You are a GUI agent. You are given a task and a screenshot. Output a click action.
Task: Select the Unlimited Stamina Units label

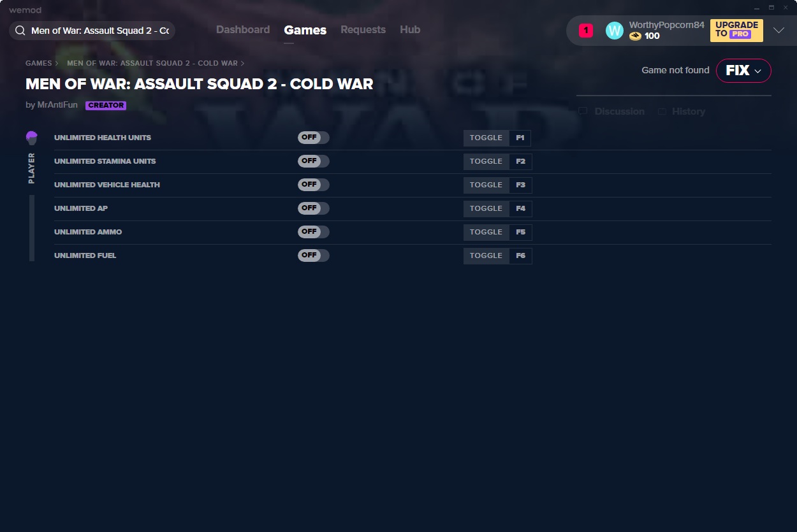[x=105, y=161]
